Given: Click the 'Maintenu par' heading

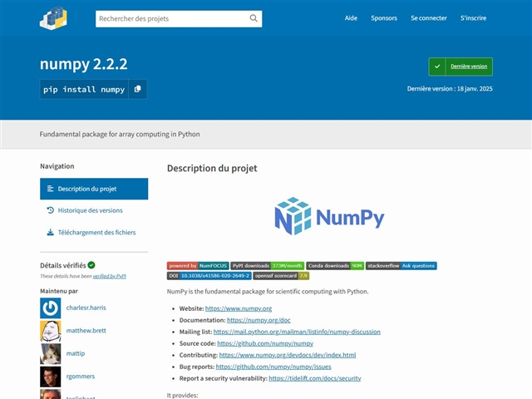Looking at the screenshot, I should click(59, 291).
